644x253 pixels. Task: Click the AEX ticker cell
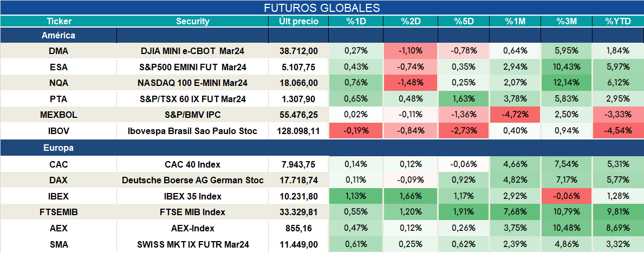tap(58, 228)
